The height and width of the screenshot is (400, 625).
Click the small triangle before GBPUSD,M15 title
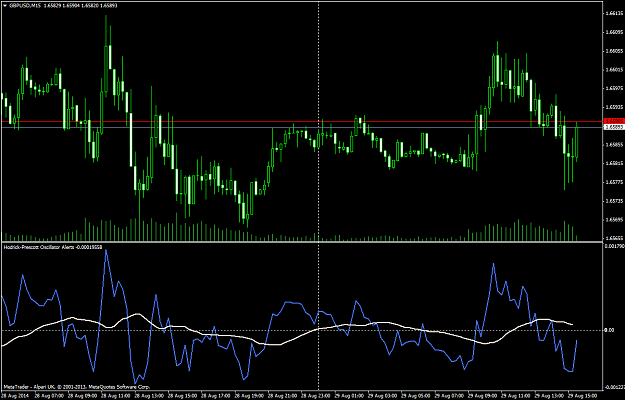click(x=5, y=4)
